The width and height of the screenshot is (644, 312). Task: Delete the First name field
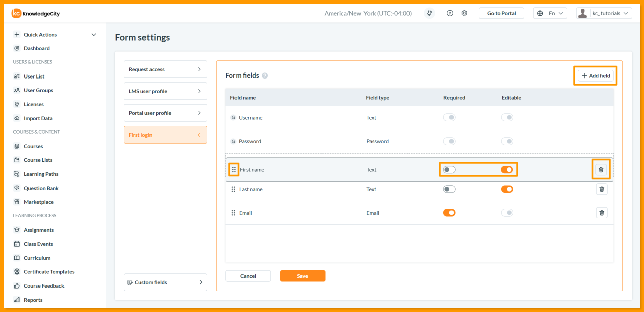[601, 170]
